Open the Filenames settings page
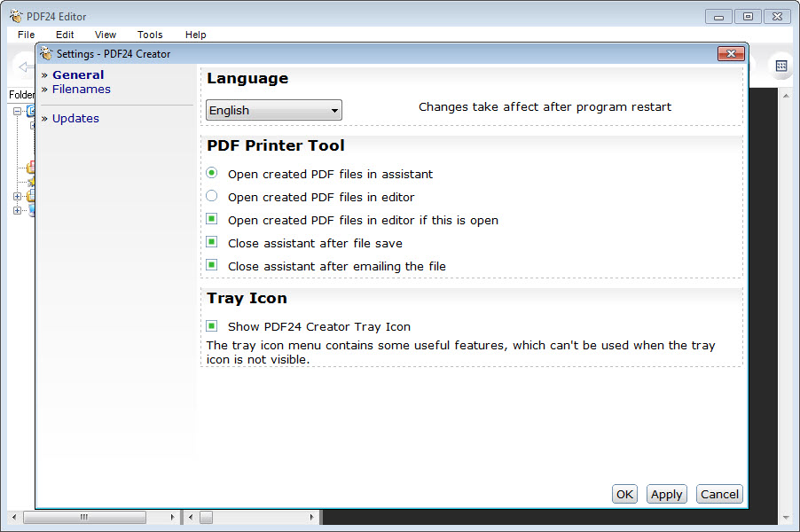 click(x=81, y=90)
